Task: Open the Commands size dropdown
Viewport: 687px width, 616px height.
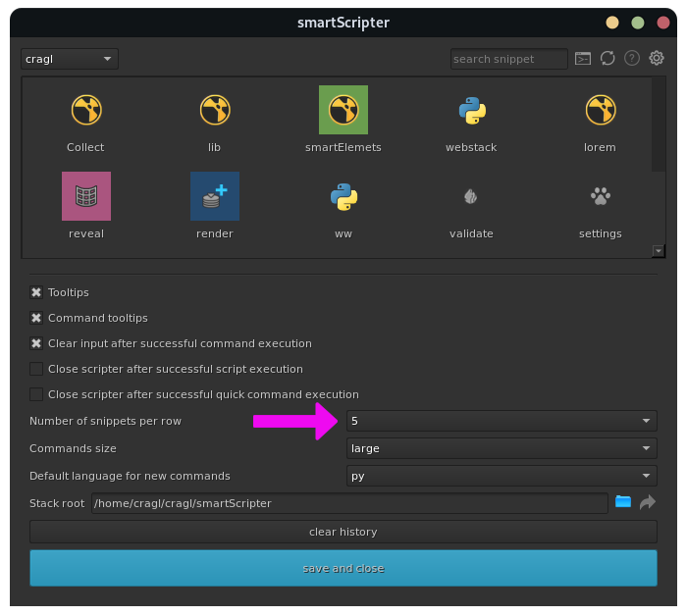Action: [x=502, y=448]
